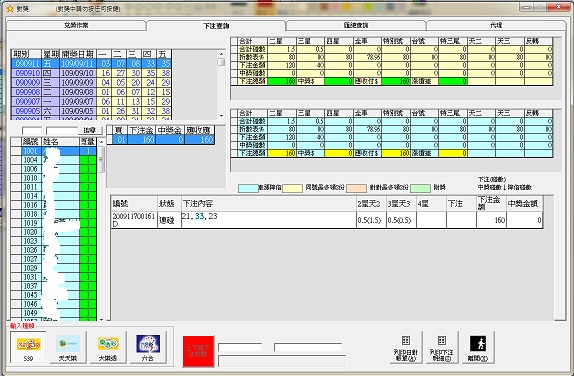
Task: Click the star icon in the title bar
Action: click(10, 8)
